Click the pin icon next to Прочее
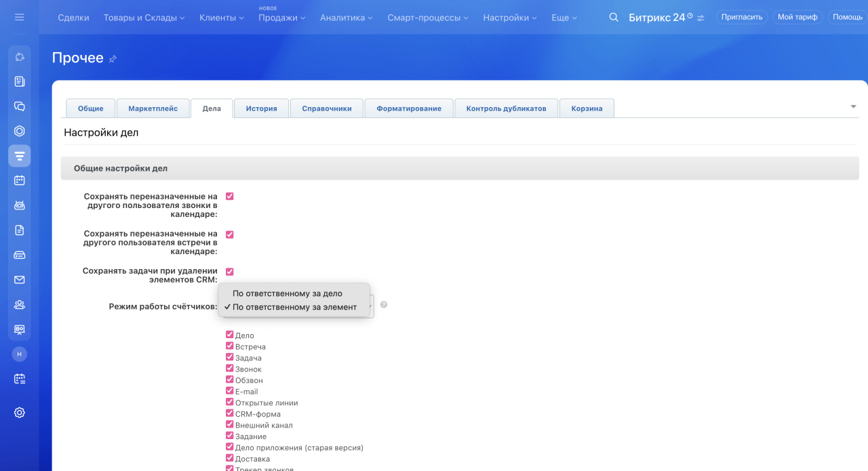 [113, 59]
